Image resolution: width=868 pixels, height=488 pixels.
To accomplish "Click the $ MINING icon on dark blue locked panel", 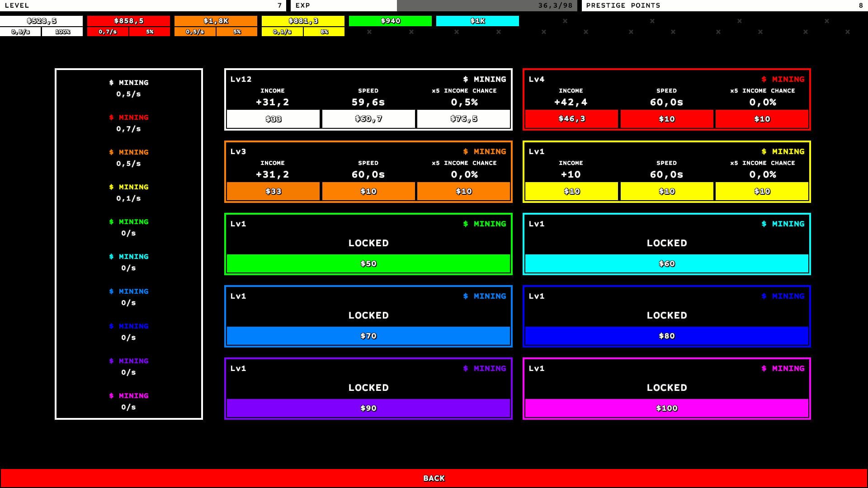I will tap(783, 296).
